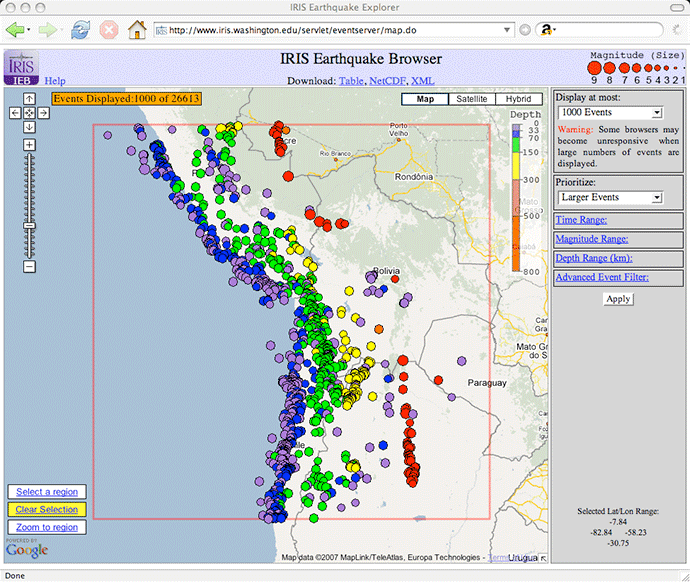690x582 pixels.
Task: Select the Map view type
Action: tap(425, 99)
